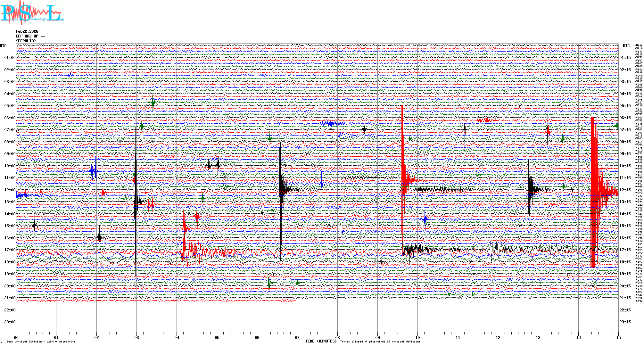Select the 23:00 hour label on left
The width and height of the screenshot is (644, 346).
pos(10,322)
